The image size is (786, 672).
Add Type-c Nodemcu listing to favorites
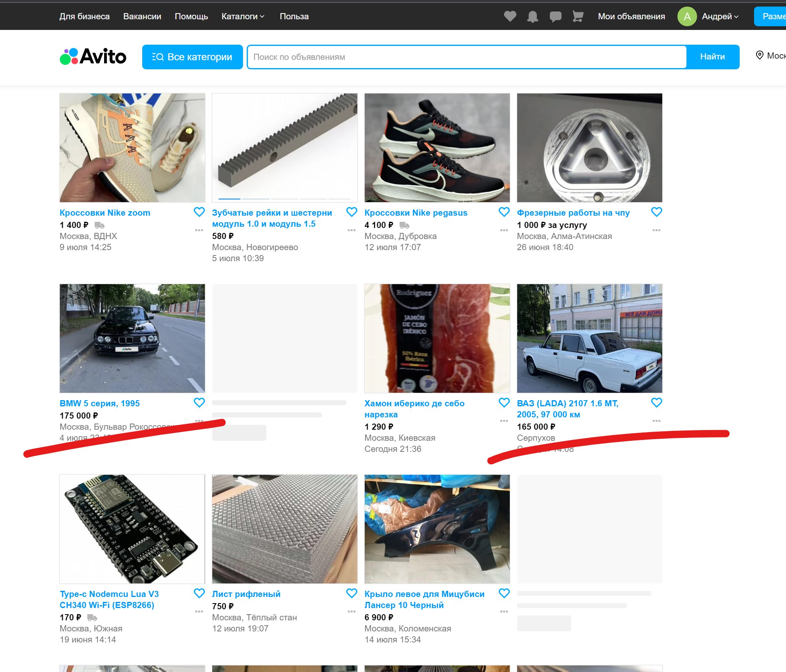click(x=199, y=593)
